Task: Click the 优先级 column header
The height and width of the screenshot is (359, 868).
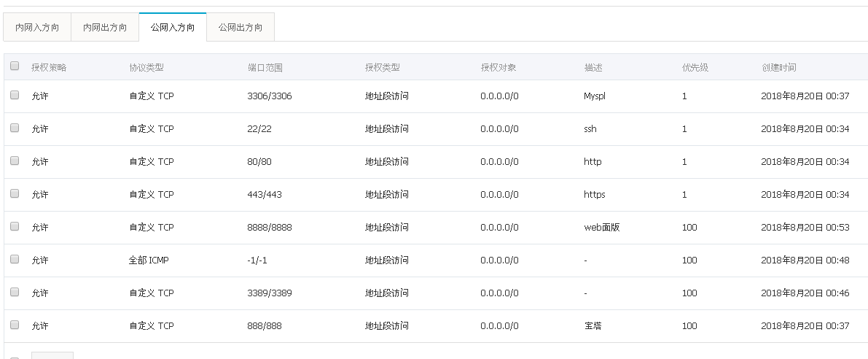Action: click(x=695, y=67)
